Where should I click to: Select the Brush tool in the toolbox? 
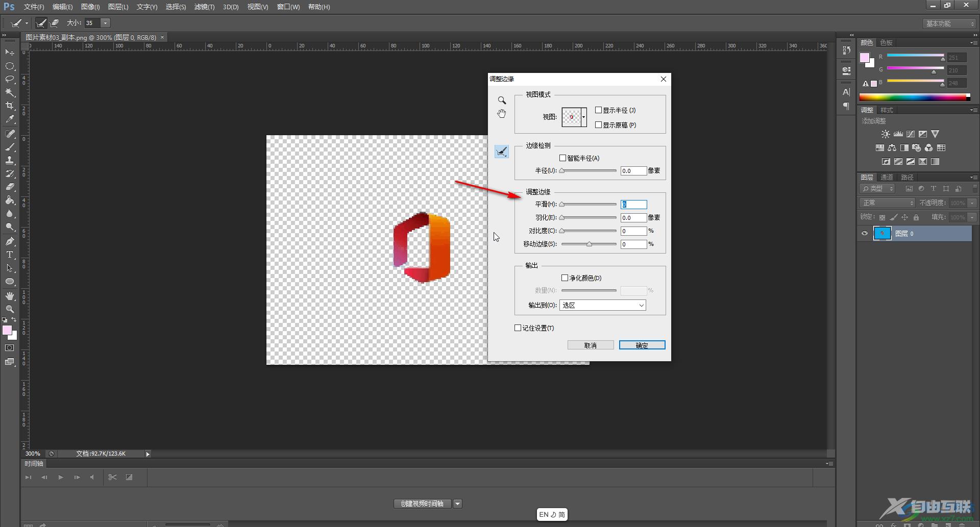[10, 147]
